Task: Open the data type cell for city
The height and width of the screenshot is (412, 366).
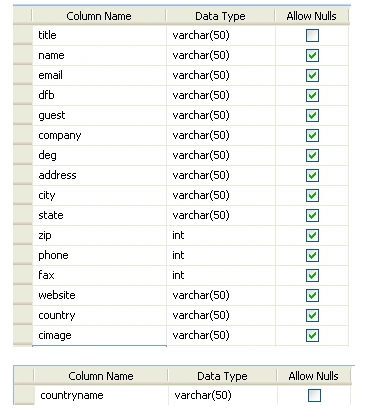Action: coord(221,195)
